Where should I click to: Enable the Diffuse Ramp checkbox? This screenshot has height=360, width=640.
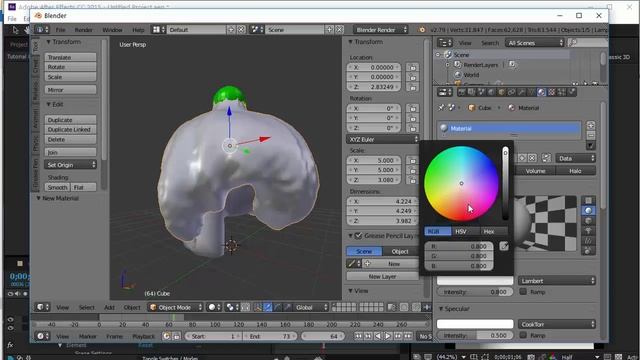tap(523, 291)
